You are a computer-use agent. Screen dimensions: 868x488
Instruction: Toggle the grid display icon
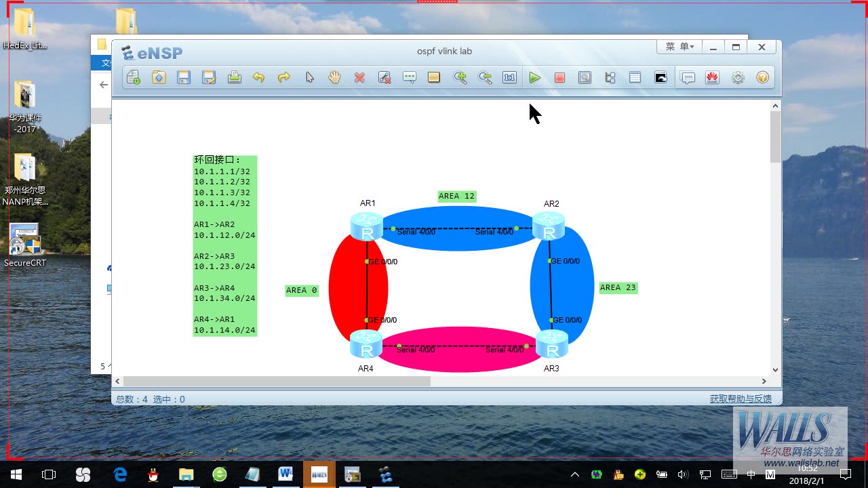point(635,78)
